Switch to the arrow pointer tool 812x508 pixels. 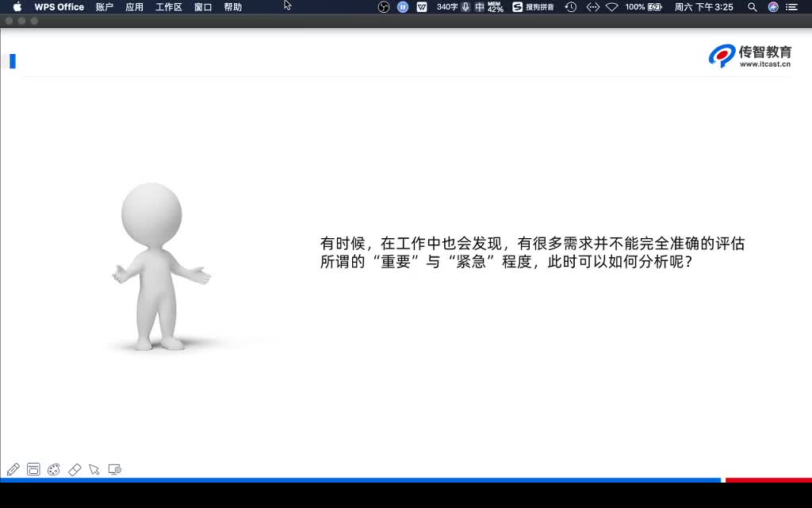94,470
